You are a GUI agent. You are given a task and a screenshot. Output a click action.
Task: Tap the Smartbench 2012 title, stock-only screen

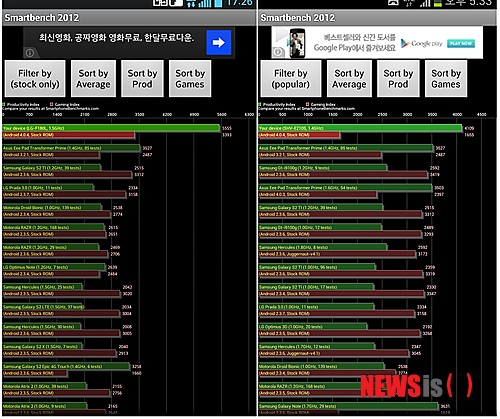point(42,18)
